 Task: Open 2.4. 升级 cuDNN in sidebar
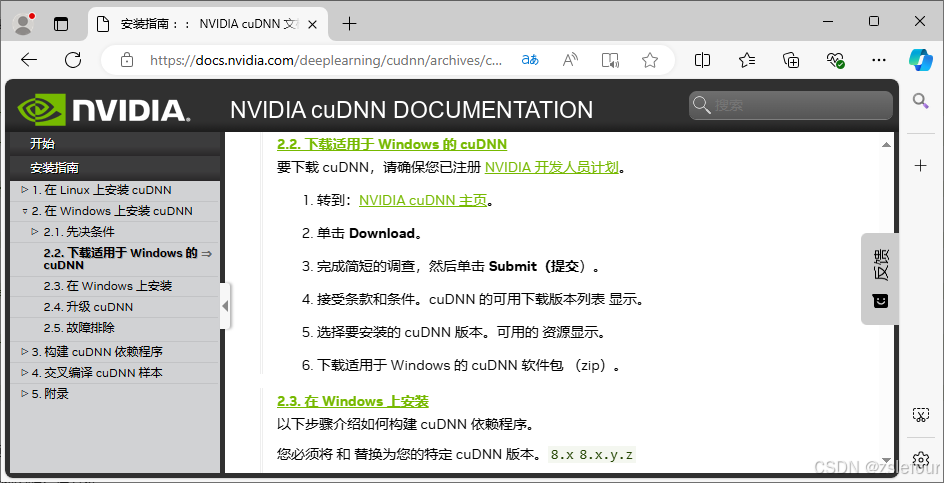[88, 307]
